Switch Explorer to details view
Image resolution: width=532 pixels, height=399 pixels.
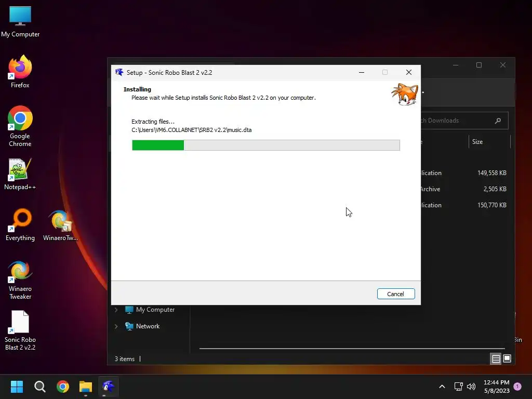click(x=496, y=358)
